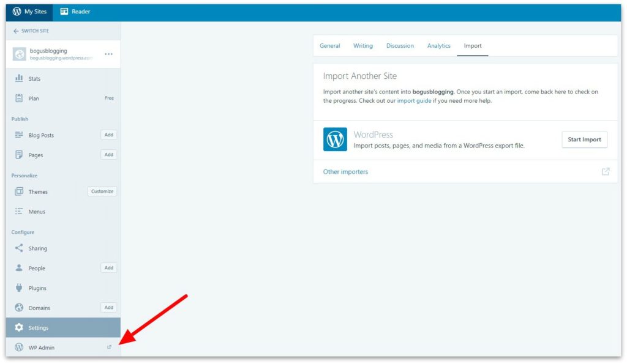Screen dimensions: 627x364
Task: Click the Start Import button
Action: (584, 139)
